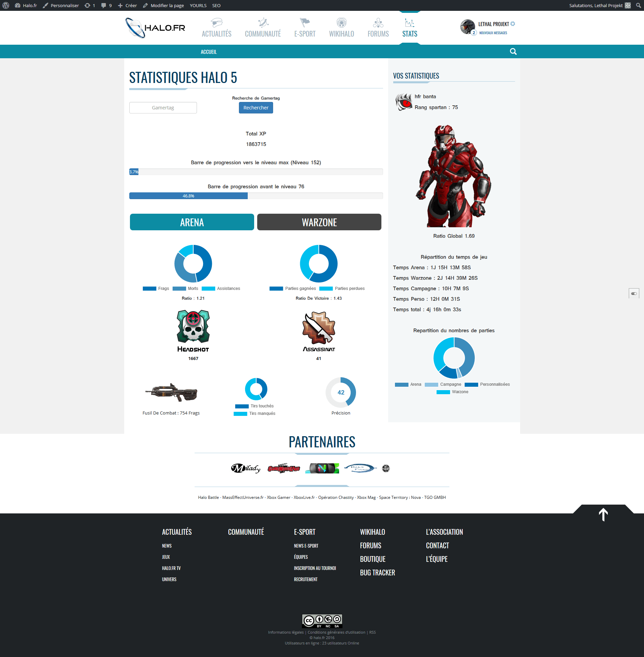
Task: Toggle Frags legend in kills chart
Action: [x=156, y=289]
